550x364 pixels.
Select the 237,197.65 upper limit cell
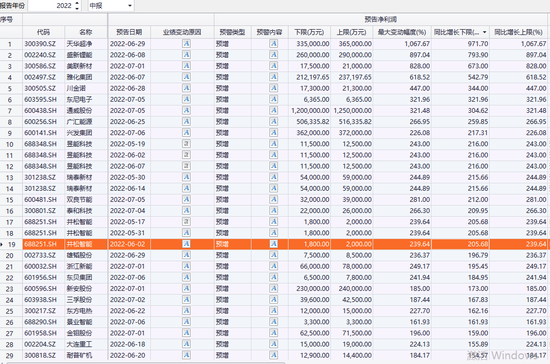(x=351, y=77)
